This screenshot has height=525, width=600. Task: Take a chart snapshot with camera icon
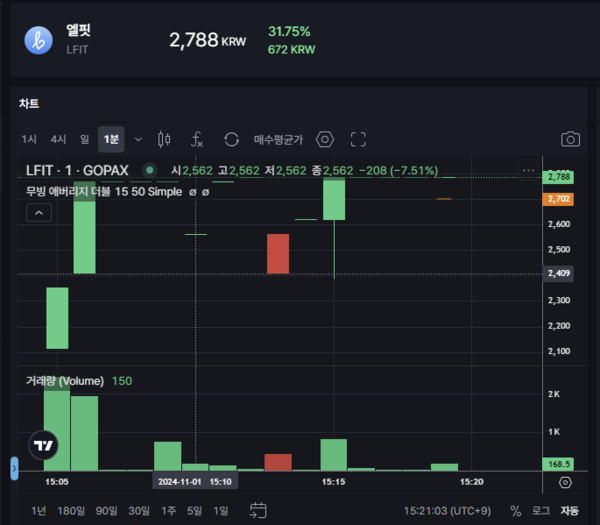pyautogui.click(x=570, y=140)
